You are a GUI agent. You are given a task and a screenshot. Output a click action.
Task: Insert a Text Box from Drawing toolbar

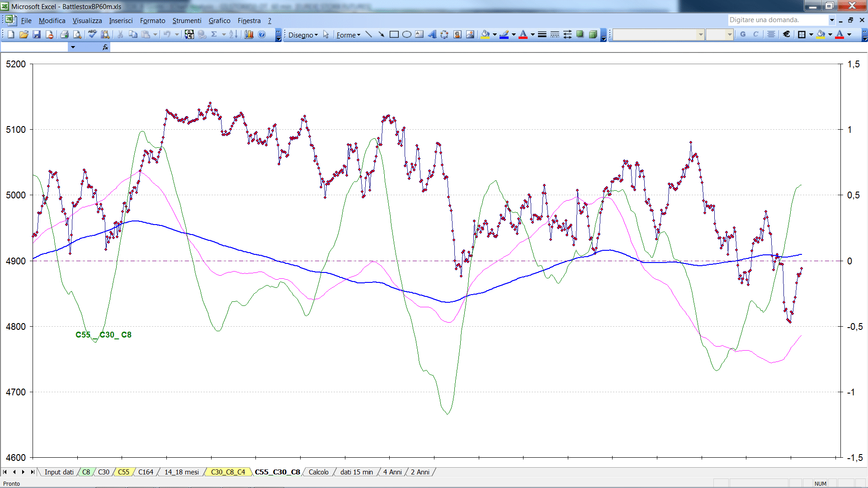419,34
